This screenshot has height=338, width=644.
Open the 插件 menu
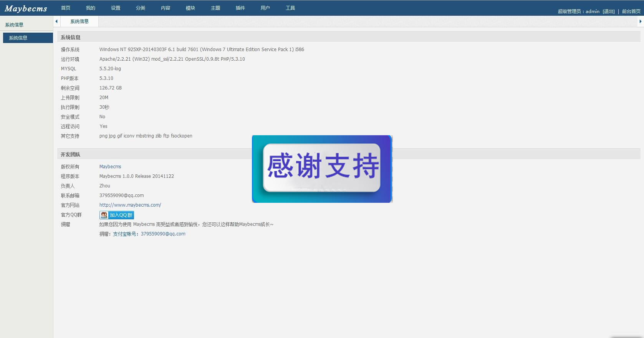[x=240, y=8]
